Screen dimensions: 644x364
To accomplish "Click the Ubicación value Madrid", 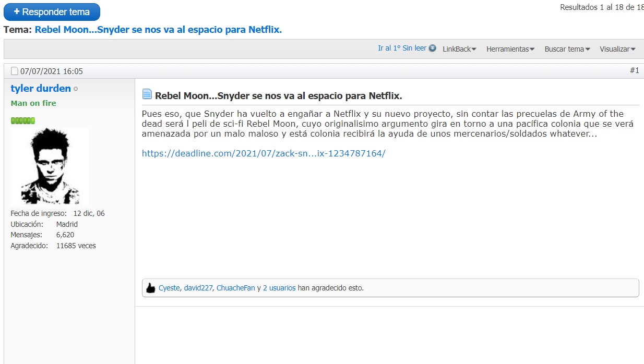I will (x=67, y=224).
